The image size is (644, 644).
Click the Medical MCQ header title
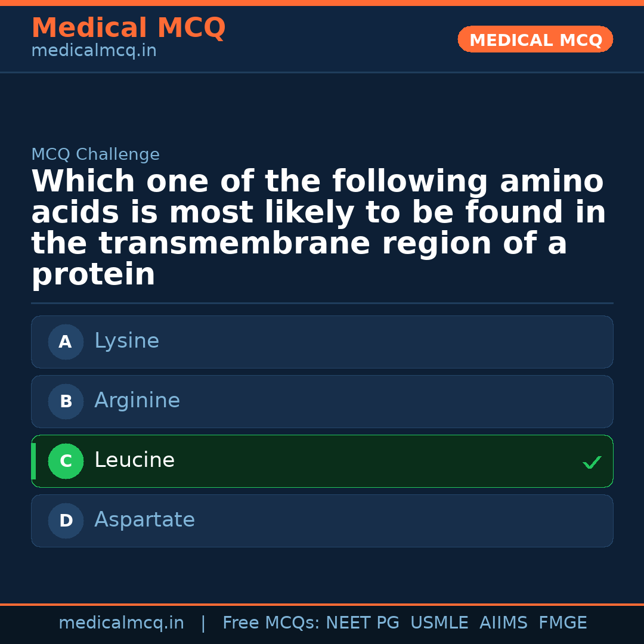coord(128,28)
